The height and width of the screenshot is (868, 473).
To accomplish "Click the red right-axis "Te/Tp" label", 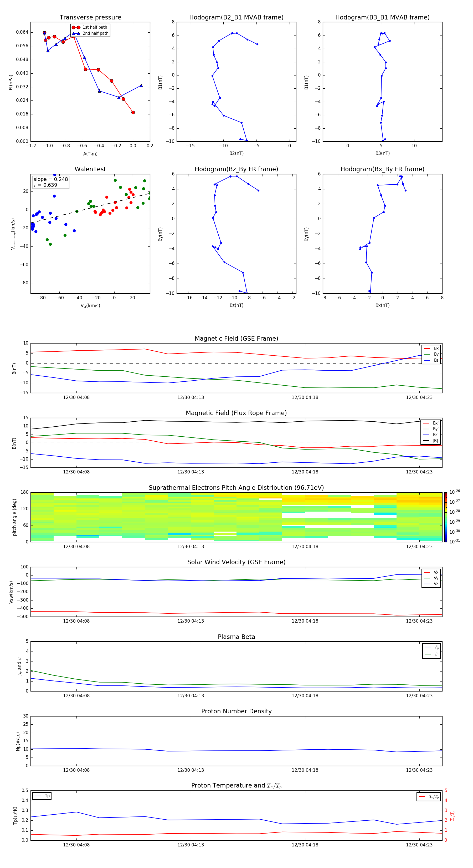I will coord(452,815).
